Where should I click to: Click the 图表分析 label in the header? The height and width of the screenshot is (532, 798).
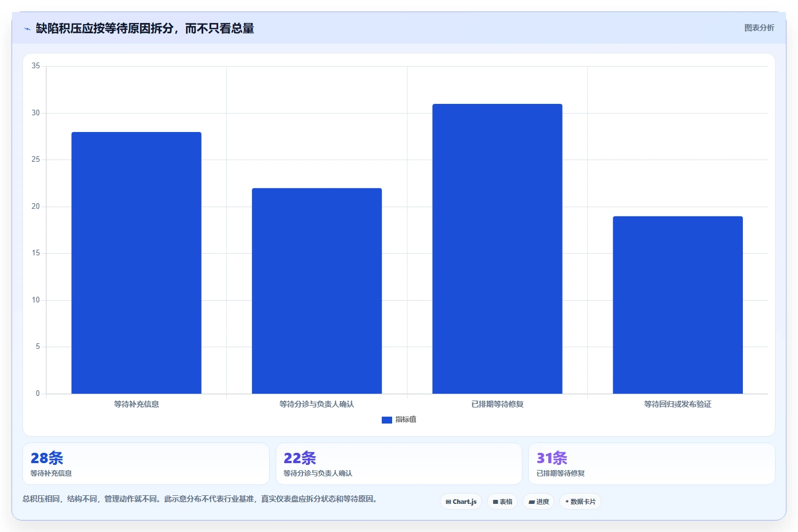759,28
